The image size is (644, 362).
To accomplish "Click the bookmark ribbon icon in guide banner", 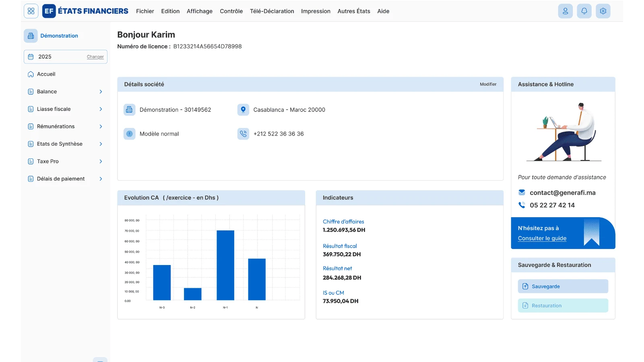I will 592,232.
